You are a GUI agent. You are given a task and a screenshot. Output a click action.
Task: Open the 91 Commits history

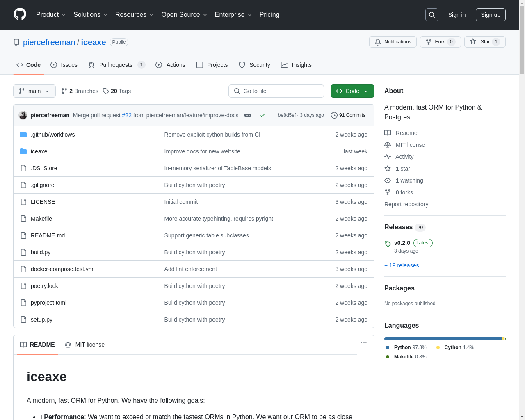(x=348, y=115)
